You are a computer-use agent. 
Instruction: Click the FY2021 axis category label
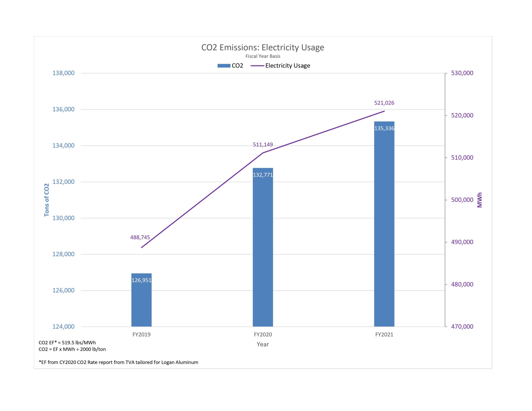click(384, 335)
